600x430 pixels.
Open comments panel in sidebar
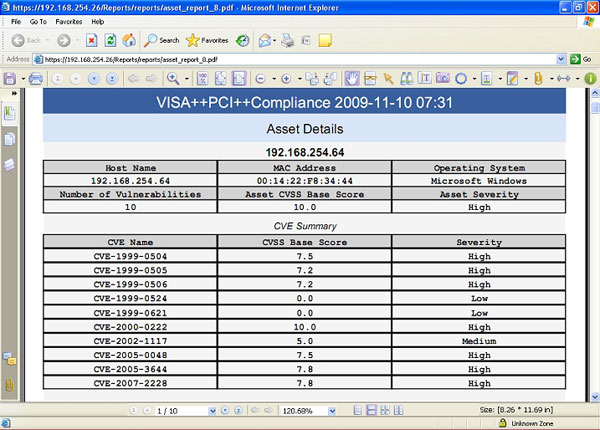point(10,359)
